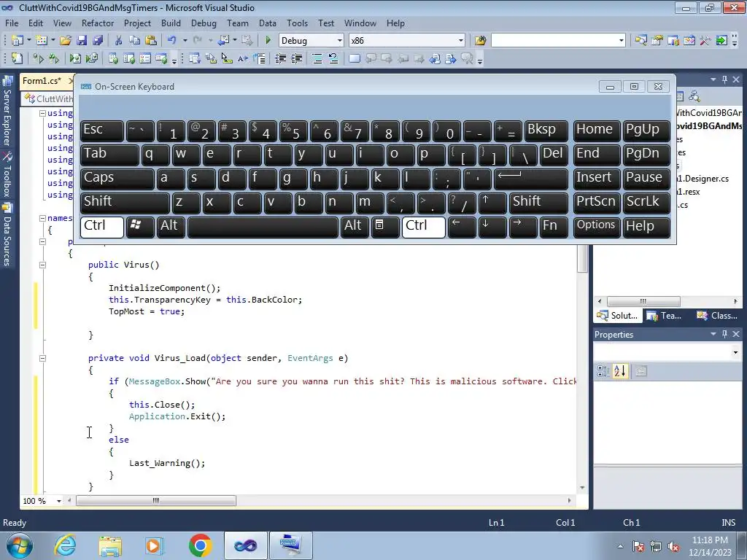Click Help on the On-Screen Keyboard

tap(646, 226)
